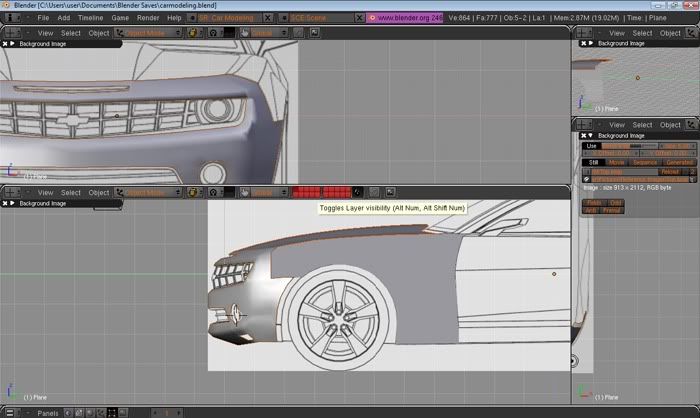Select the Sequence image type
The height and width of the screenshot is (418, 700).
click(645, 163)
